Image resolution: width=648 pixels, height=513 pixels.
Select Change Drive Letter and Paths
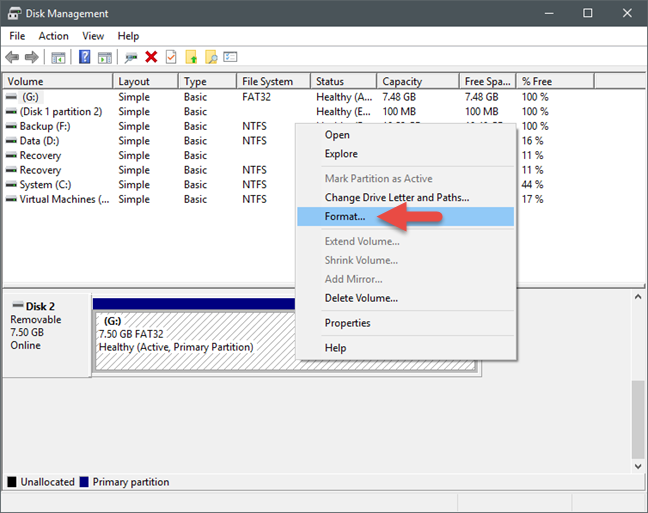coord(405,198)
